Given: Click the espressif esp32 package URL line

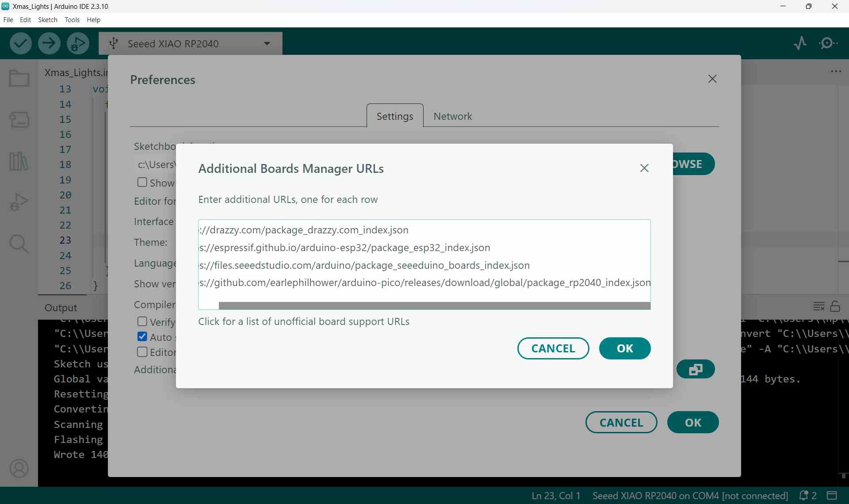Looking at the screenshot, I should [344, 248].
